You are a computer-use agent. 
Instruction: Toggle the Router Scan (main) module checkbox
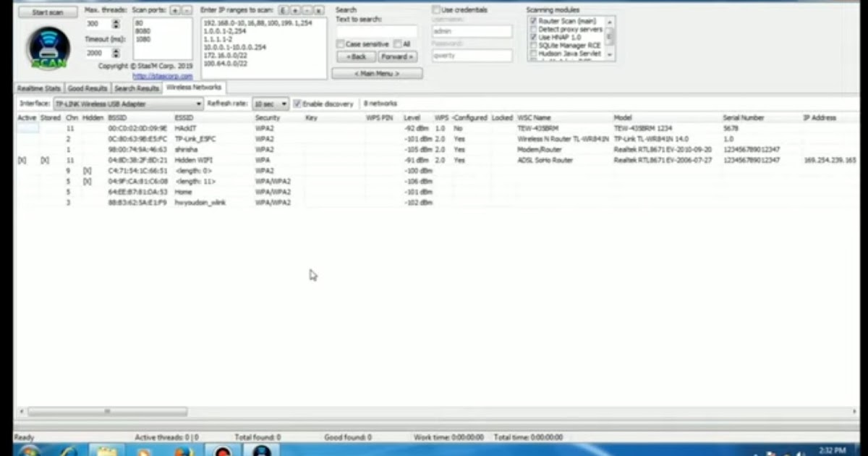click(533, 21)
